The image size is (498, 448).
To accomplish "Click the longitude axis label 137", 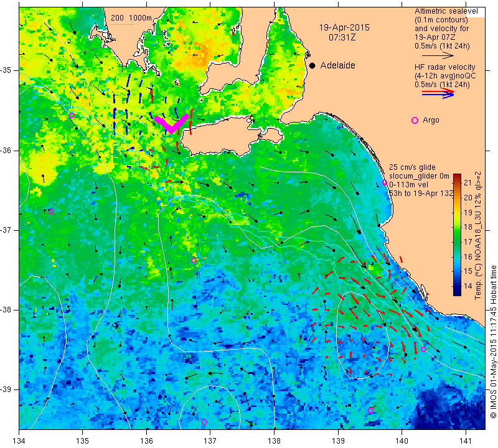I will coord(210,441).
